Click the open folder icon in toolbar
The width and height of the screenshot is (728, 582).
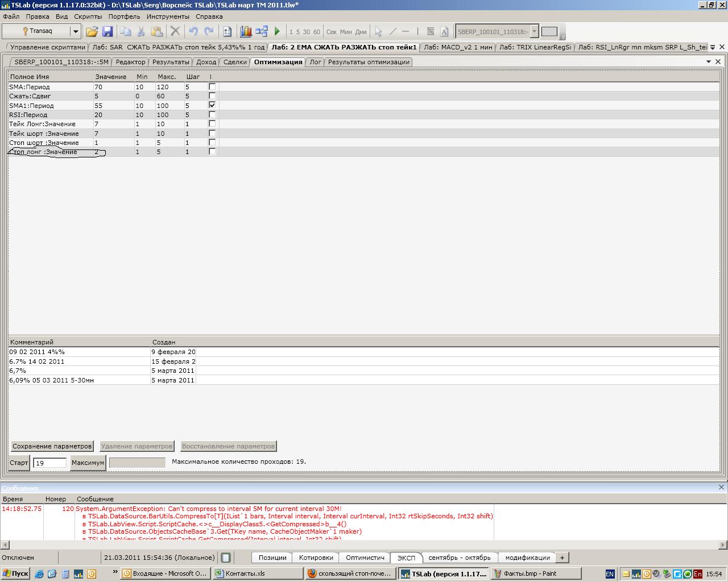[x=92, y=32]
